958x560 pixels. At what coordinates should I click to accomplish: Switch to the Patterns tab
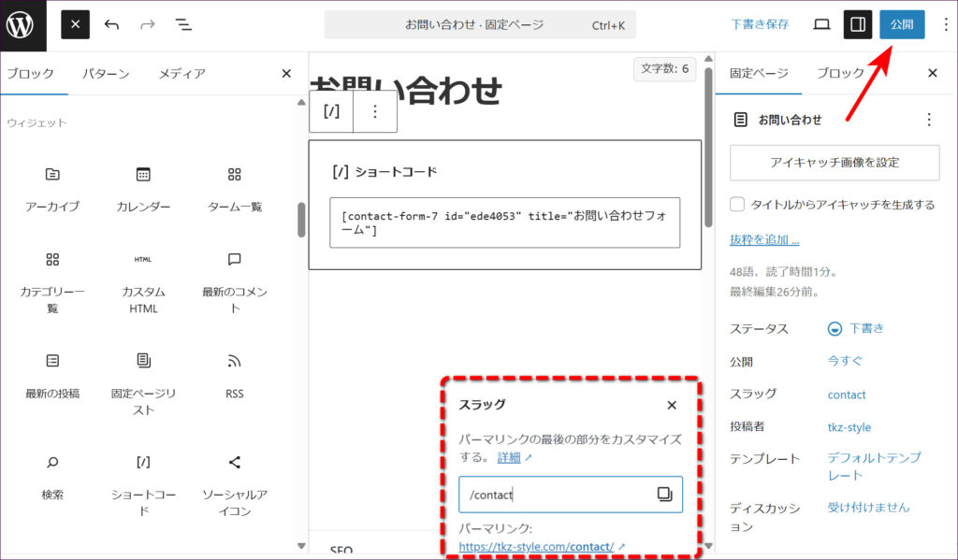106,74
